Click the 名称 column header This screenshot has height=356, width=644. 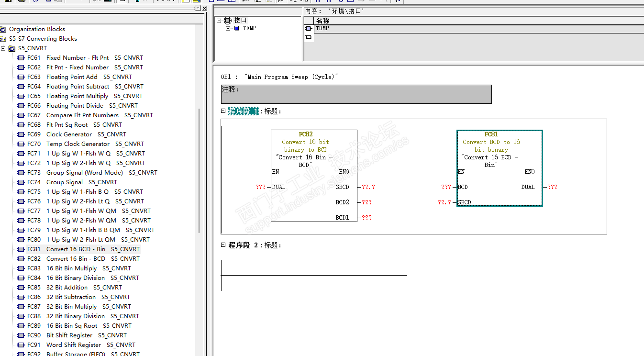[323, 21]
